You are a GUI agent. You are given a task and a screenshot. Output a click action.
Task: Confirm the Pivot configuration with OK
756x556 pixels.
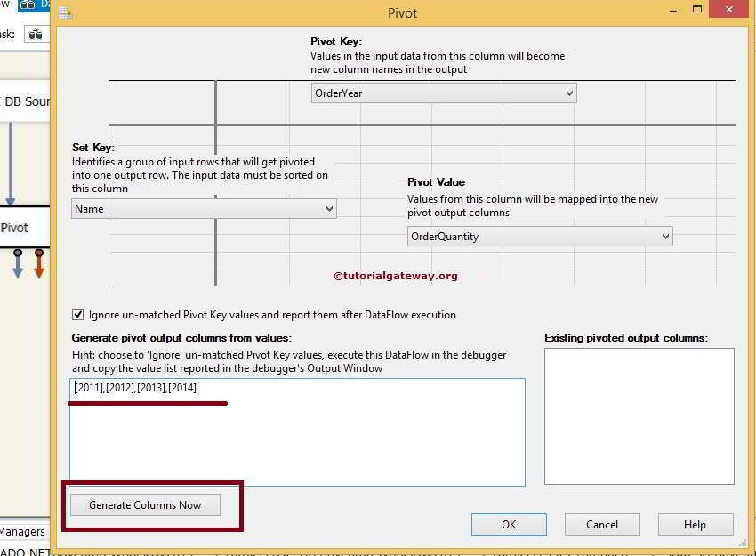[x=509, y=524]
